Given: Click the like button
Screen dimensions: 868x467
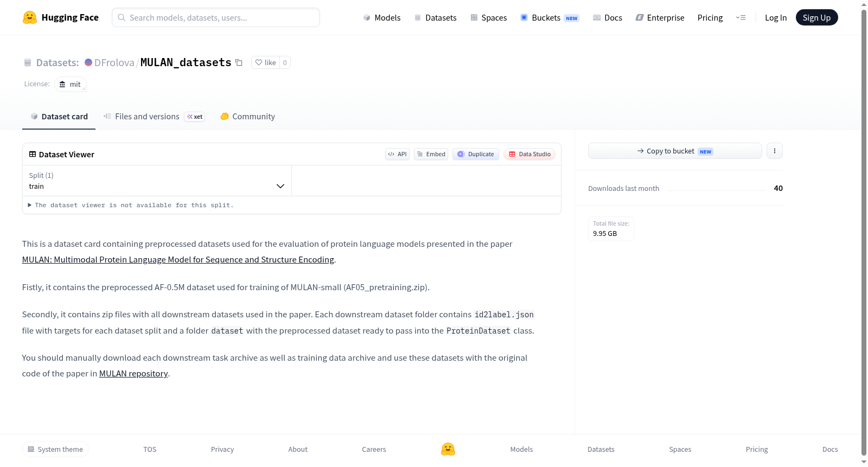Looking at the screenshot, I should click(266, 62).
